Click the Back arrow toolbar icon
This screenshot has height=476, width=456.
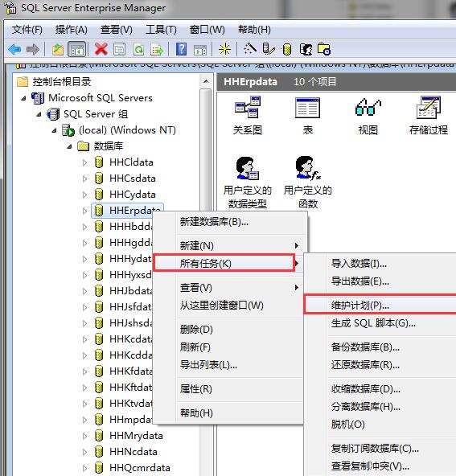(14, 49)
